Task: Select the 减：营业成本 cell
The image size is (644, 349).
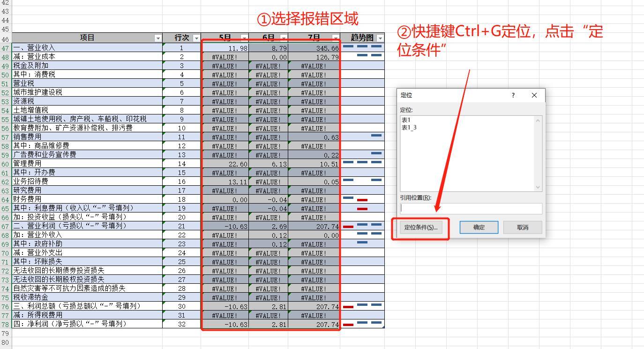Action: point(87,56)
